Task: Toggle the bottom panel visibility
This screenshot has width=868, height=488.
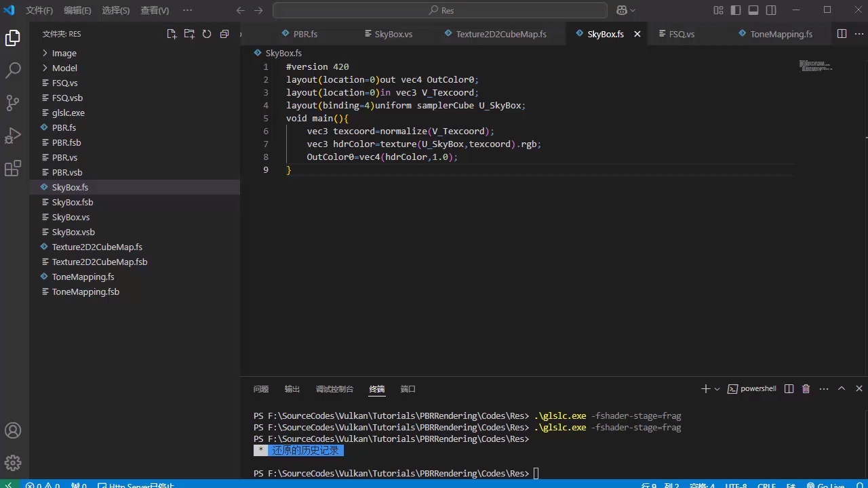Action: pos(753,10)
